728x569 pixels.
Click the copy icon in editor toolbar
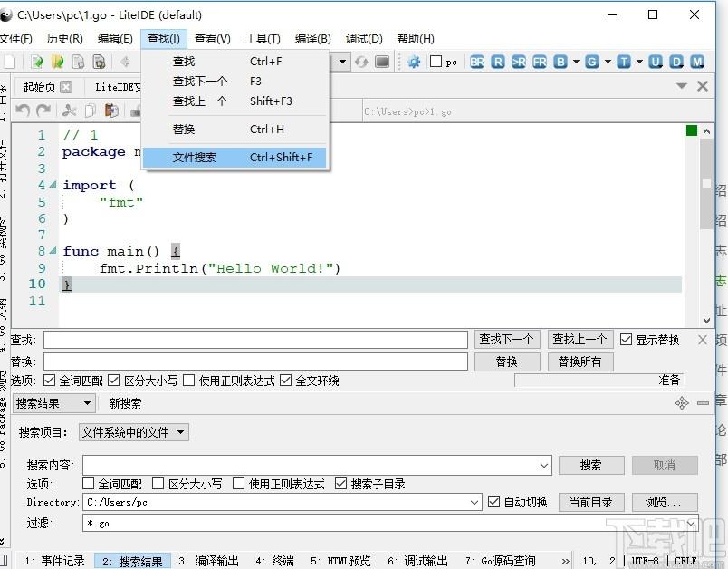tap(91, 110)
